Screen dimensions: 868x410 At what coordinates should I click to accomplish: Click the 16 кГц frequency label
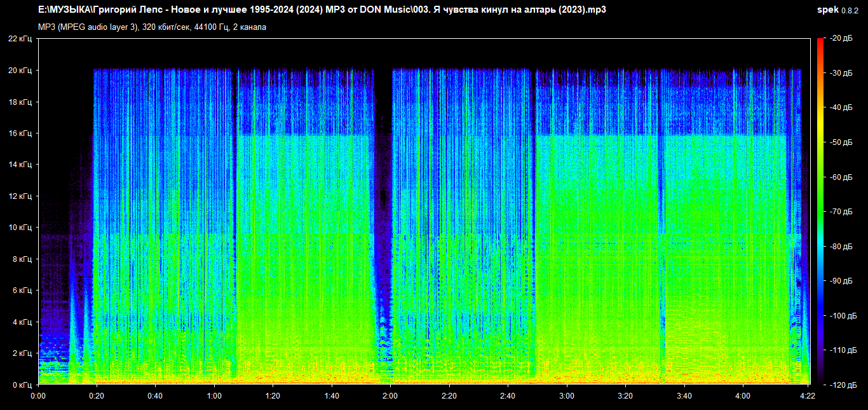coord(21,133)
